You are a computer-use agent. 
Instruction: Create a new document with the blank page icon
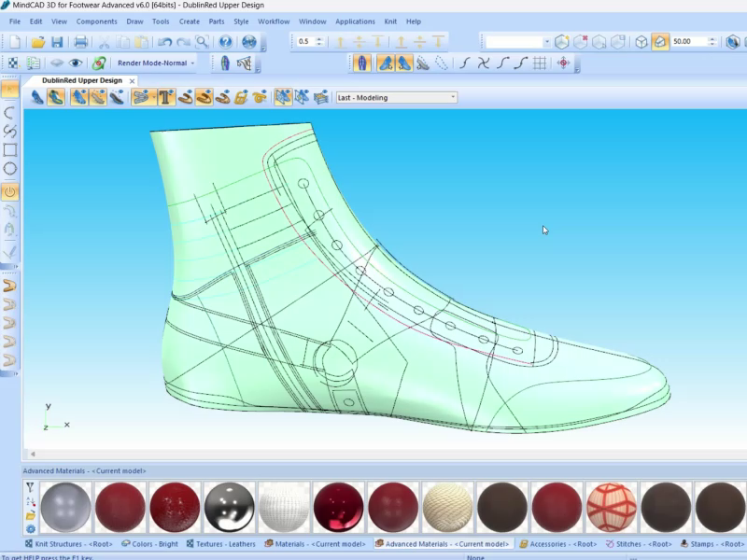[x=15, y=42]
